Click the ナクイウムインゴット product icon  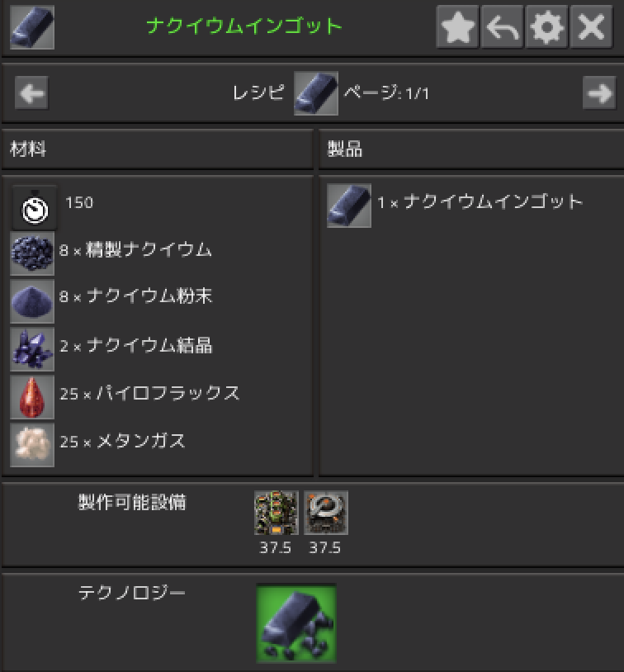click(x=349, y=206)
